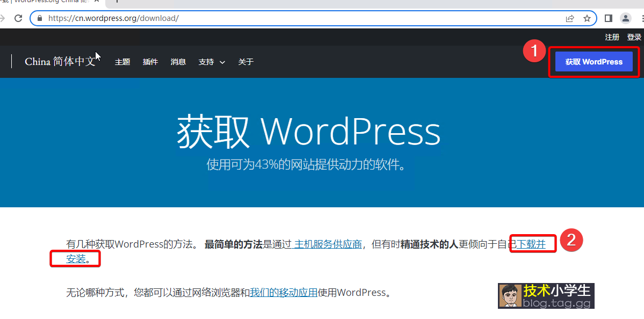Open the 消息 navigation item
This screenshot has width=644, height=319.
tap(178, 62)
